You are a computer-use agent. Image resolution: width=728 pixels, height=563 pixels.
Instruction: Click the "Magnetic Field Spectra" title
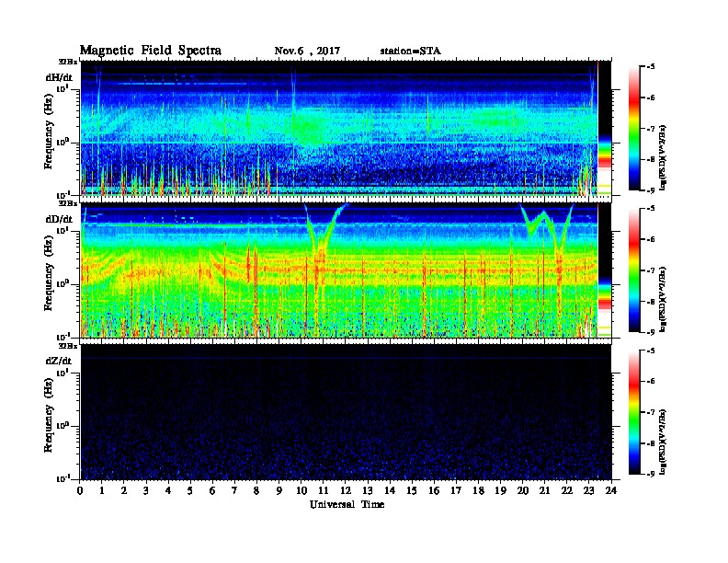tap(151, 51)
